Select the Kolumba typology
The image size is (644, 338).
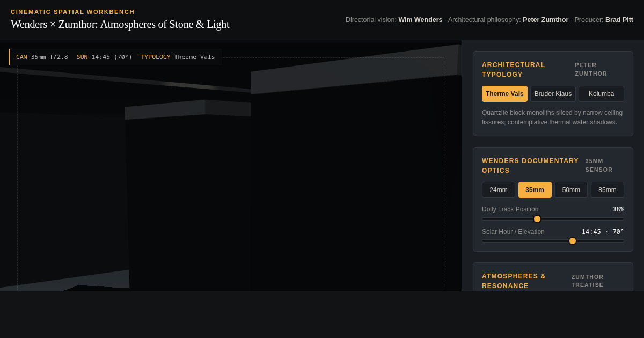coord(601,94)
